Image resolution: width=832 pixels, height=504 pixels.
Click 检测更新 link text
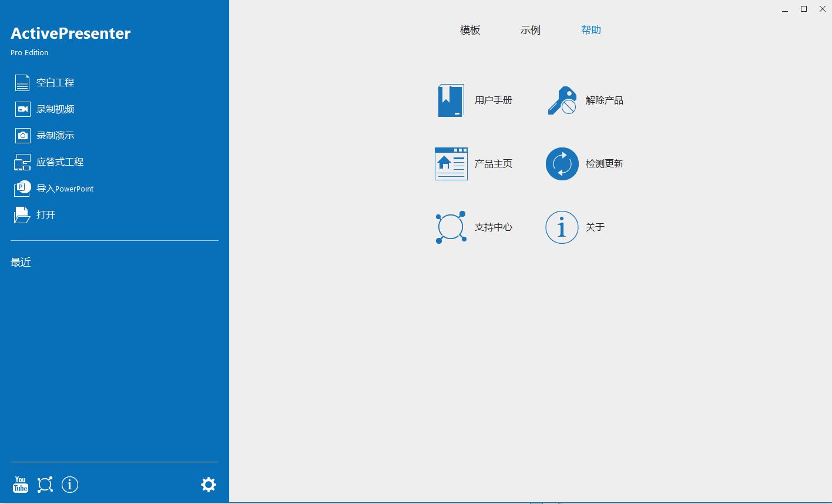605,164
